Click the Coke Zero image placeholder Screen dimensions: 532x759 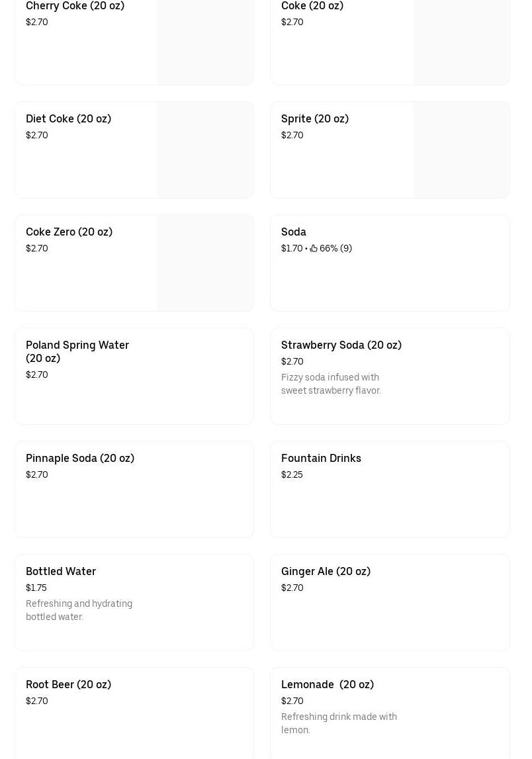pyautogui.click(x=205, y=263)
